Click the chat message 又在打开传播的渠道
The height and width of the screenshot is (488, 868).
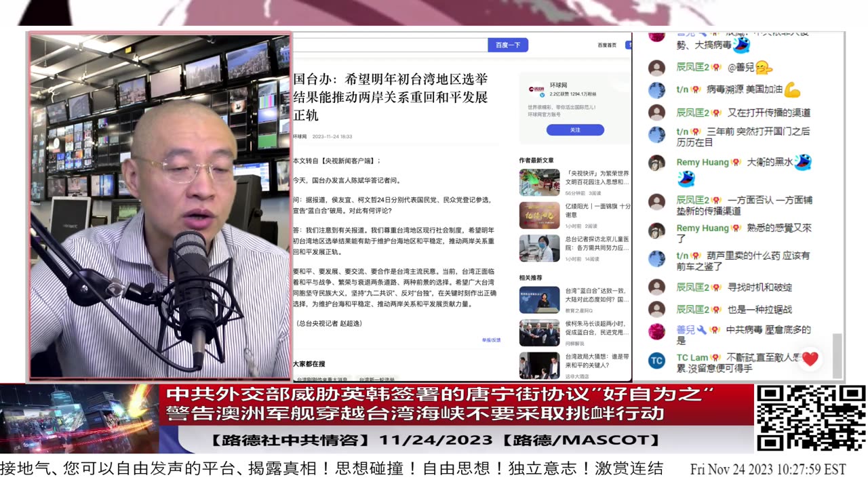tap(769, 113)
